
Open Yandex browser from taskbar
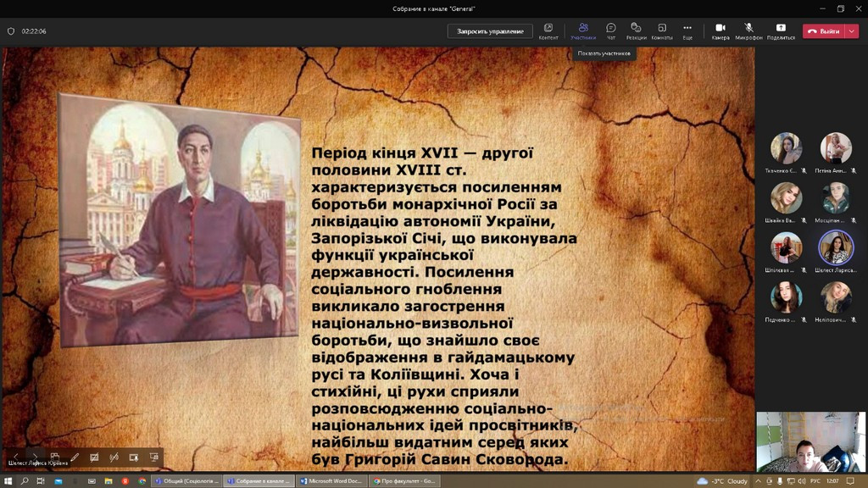[125, 481]
